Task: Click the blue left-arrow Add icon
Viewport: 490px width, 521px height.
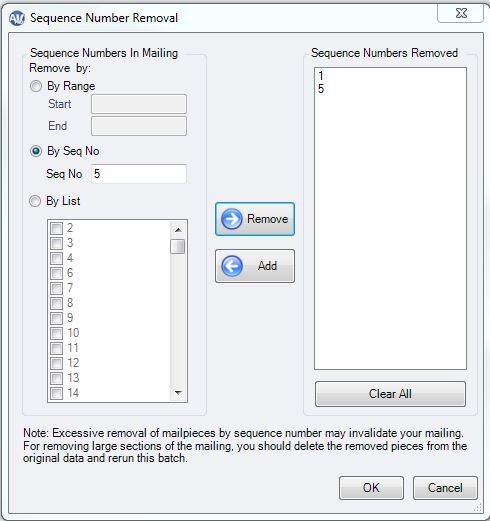Action: (x=232, y=266)
